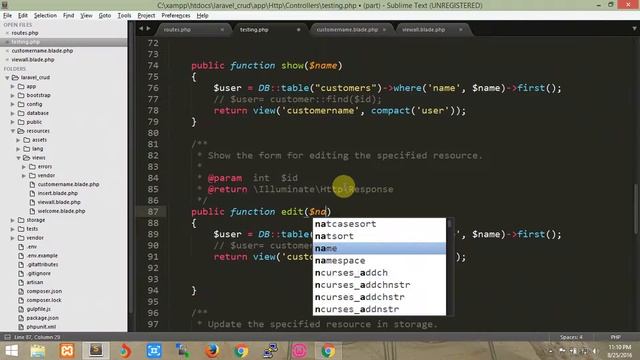Open the Preferences menu
Viewport: 640px width, 360px height.
pyautogui.click(x=176, y=16)
